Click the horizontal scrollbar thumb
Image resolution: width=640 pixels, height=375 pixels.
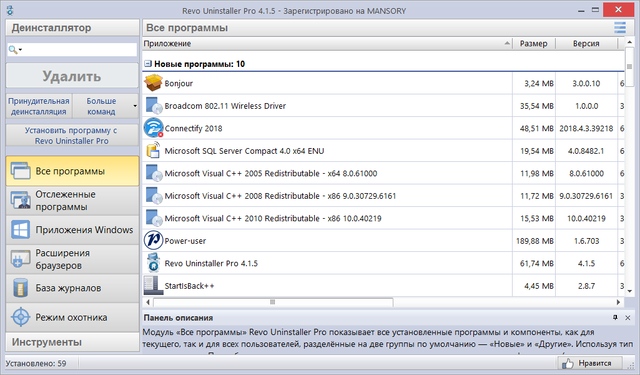[273, 302]
